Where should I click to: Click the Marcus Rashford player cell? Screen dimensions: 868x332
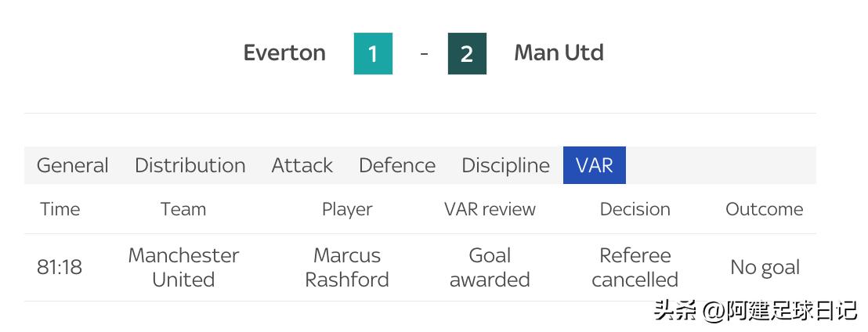(x=347, y=267)
